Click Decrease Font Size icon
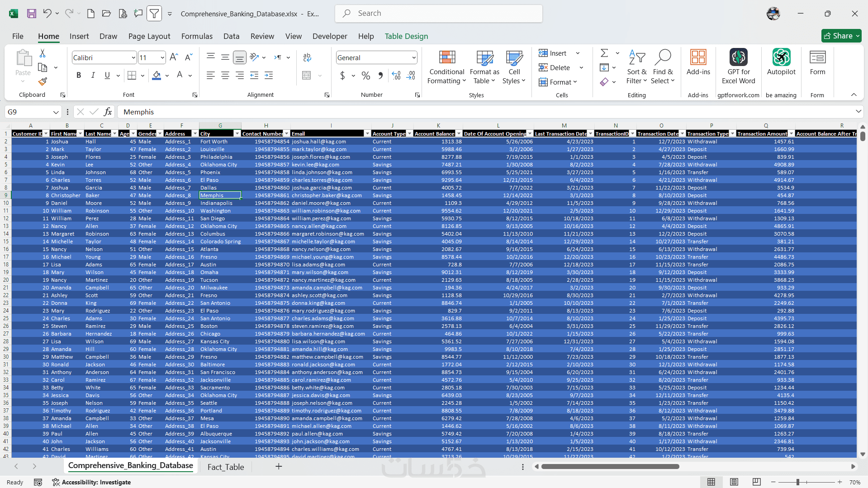Image resolution: width=868 pixels, height=488 pixels. pyautogui.click(x=189, y=57)
